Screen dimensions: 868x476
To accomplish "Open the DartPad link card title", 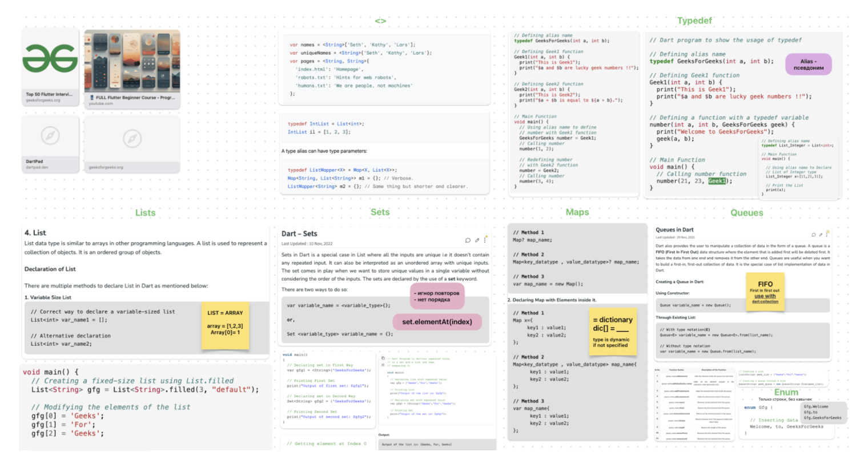I will pyautogui.click(x=34, y=162).
